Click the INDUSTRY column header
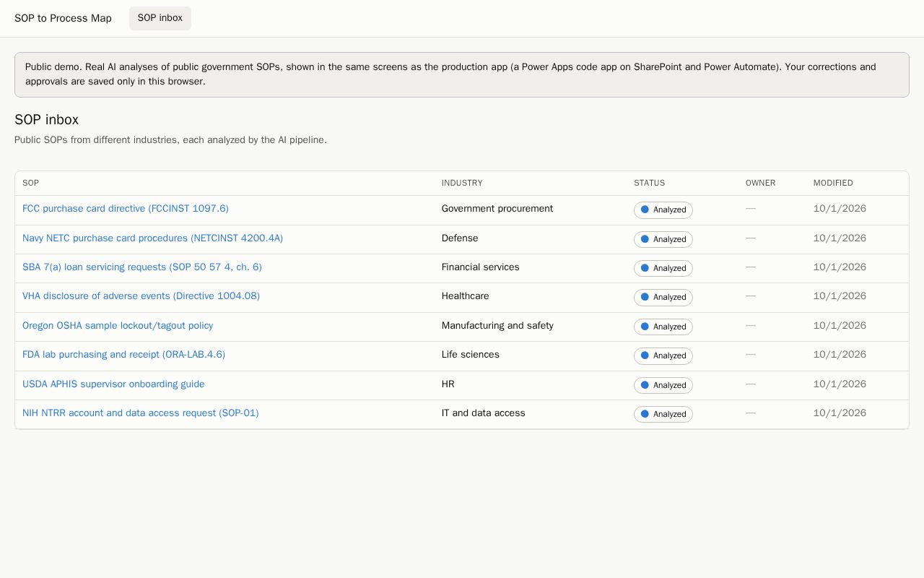The image size is (924, 578). point(462,184)
